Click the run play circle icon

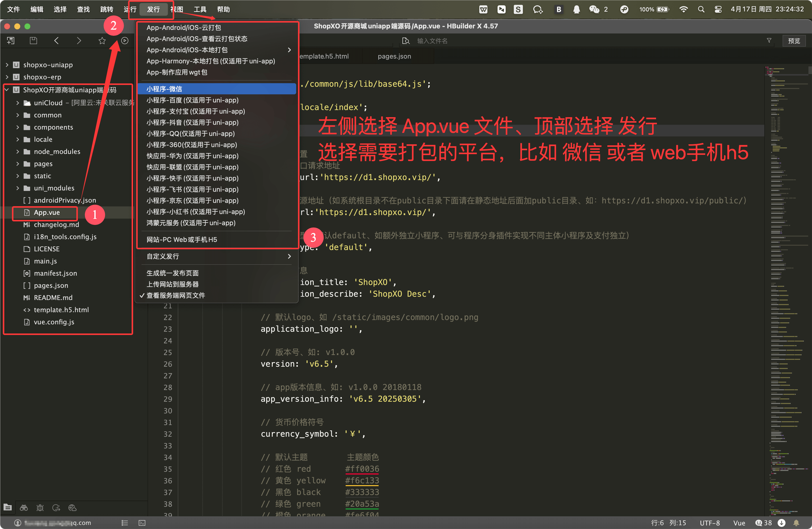tap(125, 41)
